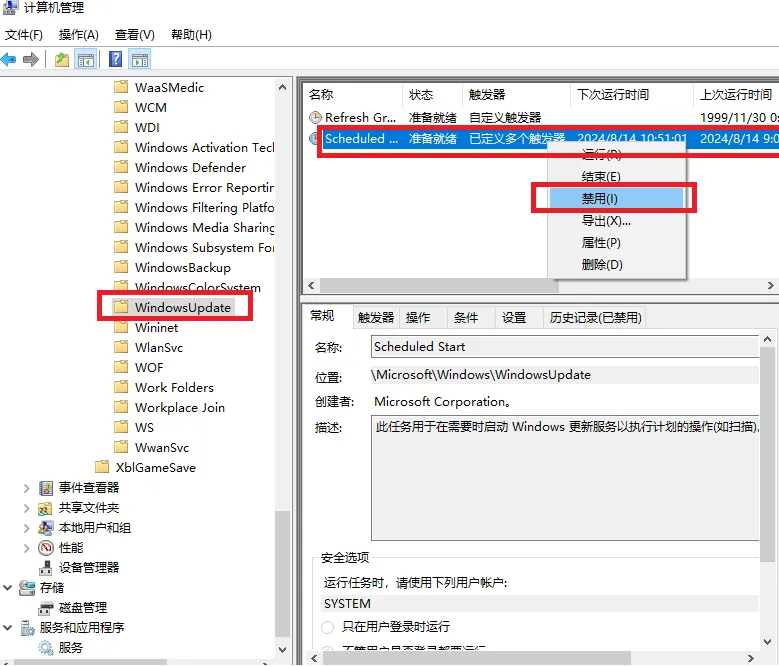The height and width of the screenshot is (666, 779).
Task: Open 设备管理器 (Device Manager) in tree
Action: tap(88, 567)
